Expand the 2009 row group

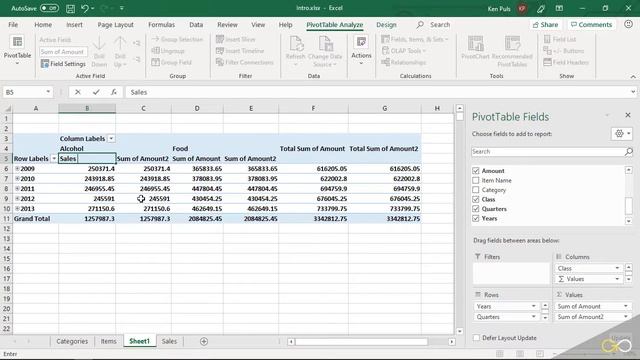point(17,169)
